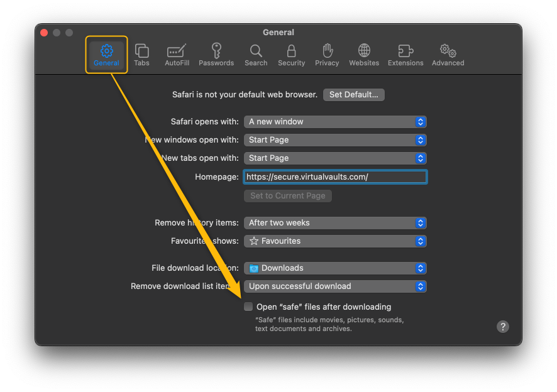
Task: Click the question mark help button
Action: pyautogui.click(x=502, y=327)
